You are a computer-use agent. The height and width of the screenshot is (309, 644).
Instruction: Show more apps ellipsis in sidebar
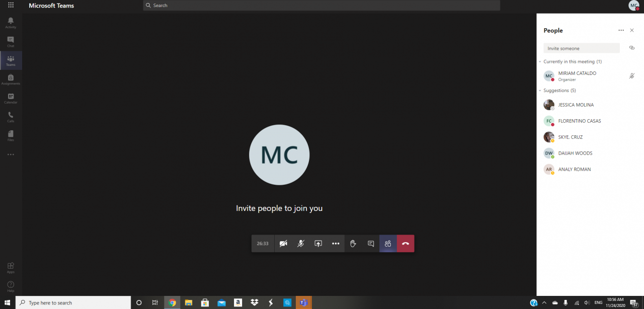coord(11,154)
